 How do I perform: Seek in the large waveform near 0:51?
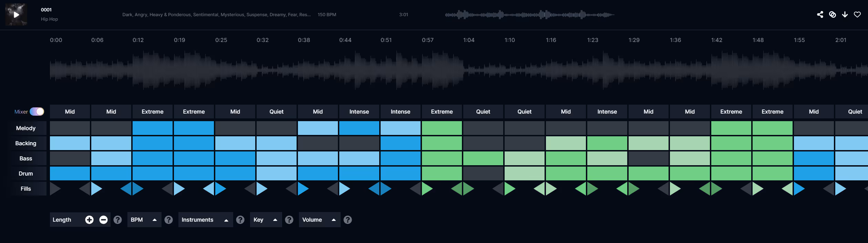pos(386,71)
